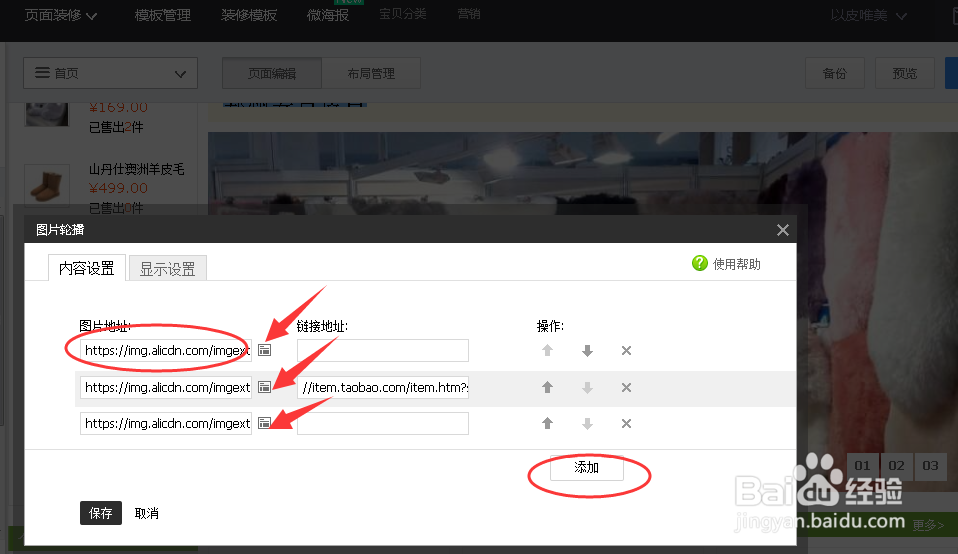Open product thumbnail priced ¥169.00
The width and height of the screenshot is (958, 554).
(x=47, y=114)
